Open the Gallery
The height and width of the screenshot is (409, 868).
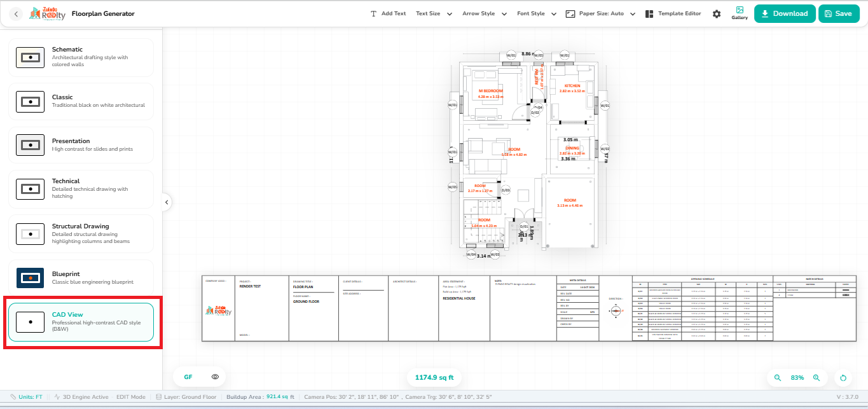pos(740,13)
